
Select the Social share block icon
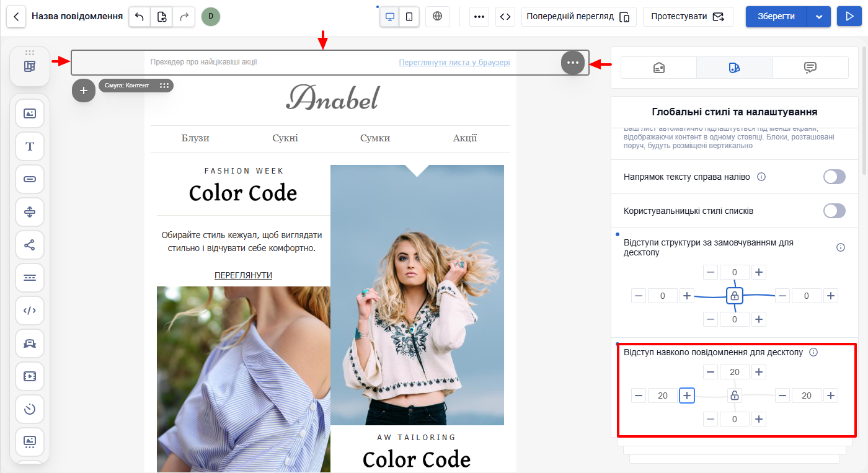click(30, 245)
